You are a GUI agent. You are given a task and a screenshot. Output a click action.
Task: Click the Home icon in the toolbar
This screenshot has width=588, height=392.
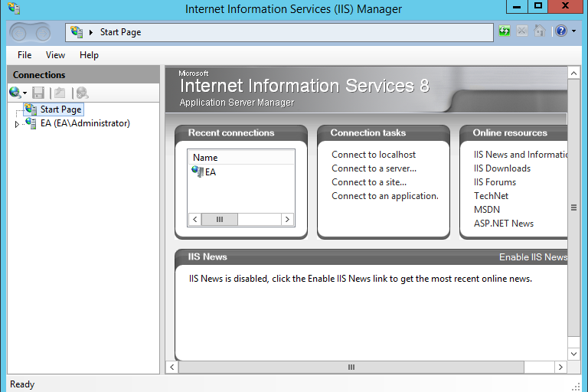click(x=540, y=31)
